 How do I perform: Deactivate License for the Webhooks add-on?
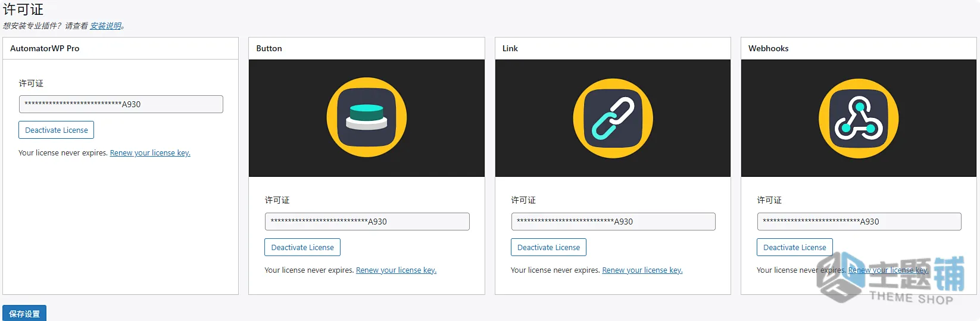[x=795, y=247]
